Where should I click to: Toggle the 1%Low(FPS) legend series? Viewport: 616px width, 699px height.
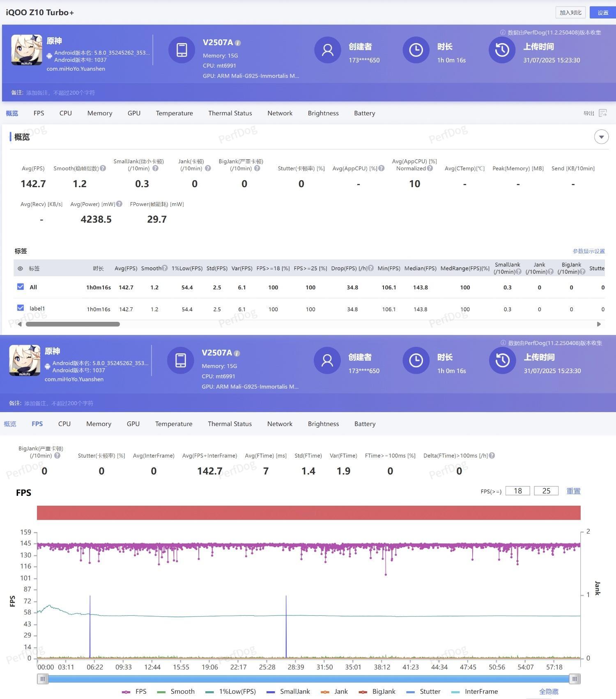[x=230, y=692]
